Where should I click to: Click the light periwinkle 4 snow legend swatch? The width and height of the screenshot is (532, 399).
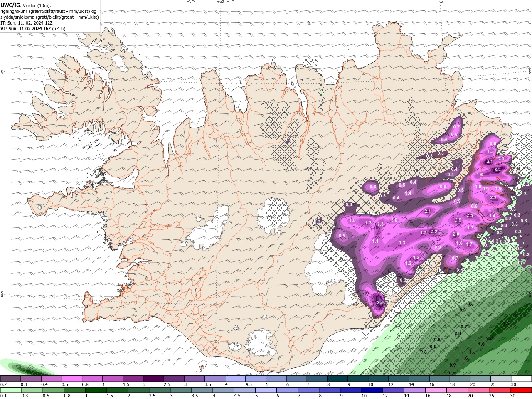point(235,379)
